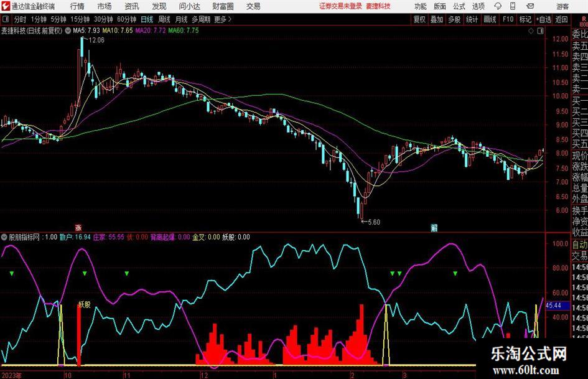The width and height of the screenshot is (588, 379).
Task: Switch to 5分钟 period tab
Action: (58, 19)
